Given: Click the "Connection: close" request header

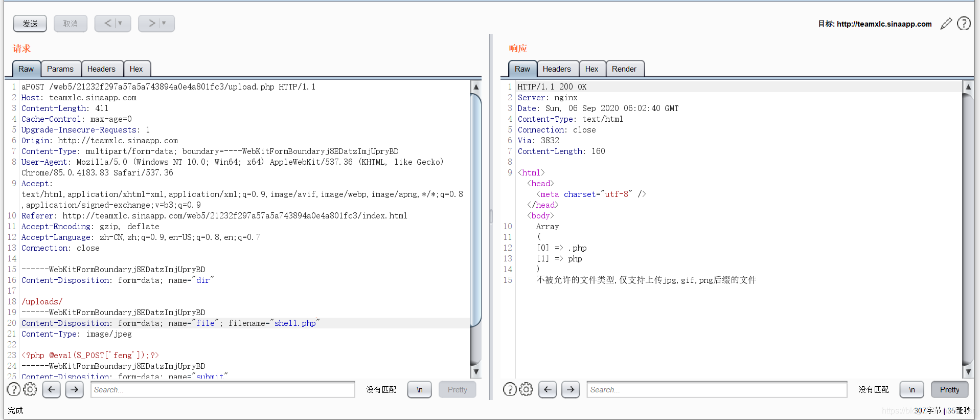Looking at the screenshot, I should [x=60, y=248].
